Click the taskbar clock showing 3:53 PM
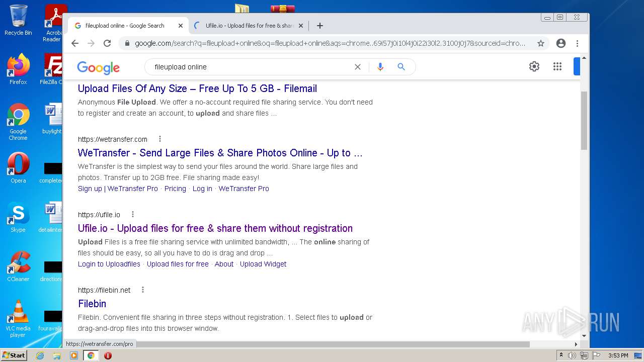This screenshot has width=644, height=362. click(x=618, y=355)
